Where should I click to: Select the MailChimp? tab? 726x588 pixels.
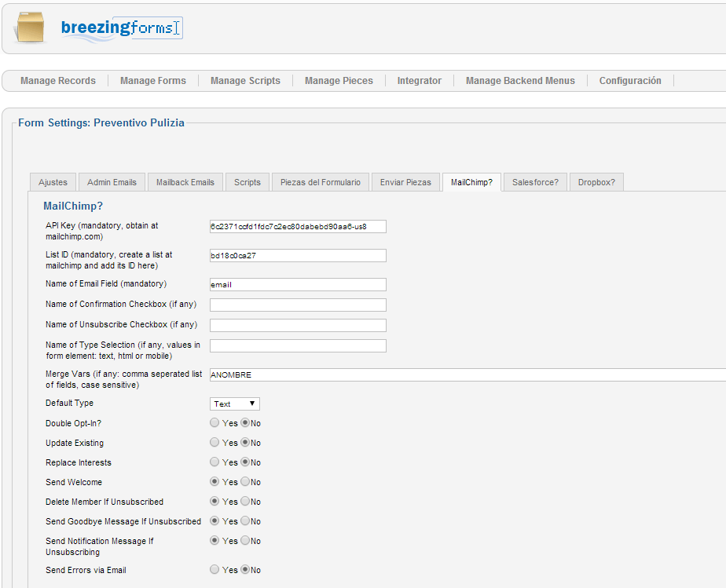click(x=471, y=182)
